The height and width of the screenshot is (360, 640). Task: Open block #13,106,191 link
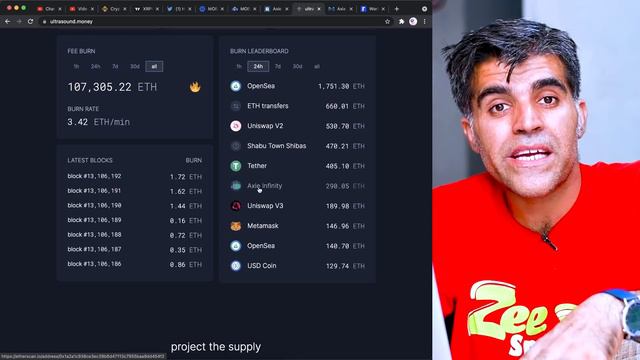click(x=94, y=191)
